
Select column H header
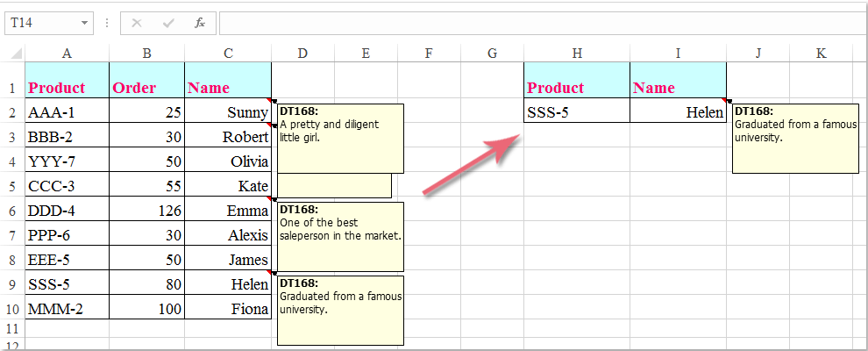point(576,54)
